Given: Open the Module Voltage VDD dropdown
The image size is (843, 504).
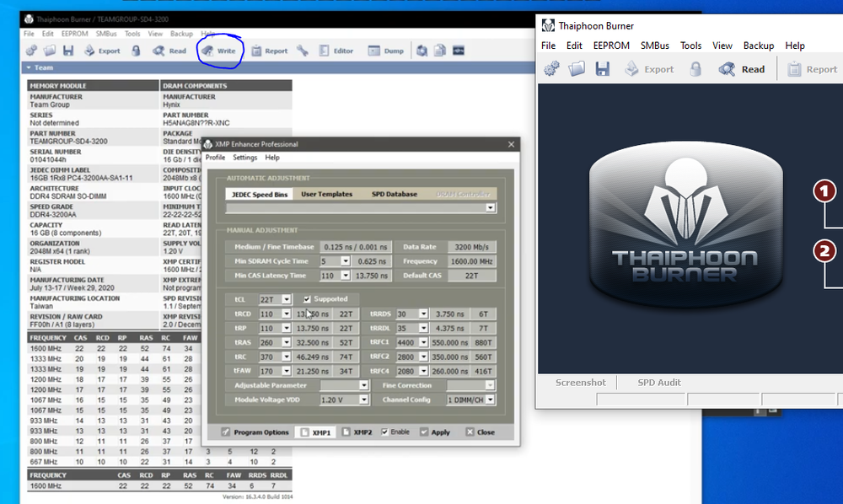Looking at the screenshot, I should pos(363,399).
